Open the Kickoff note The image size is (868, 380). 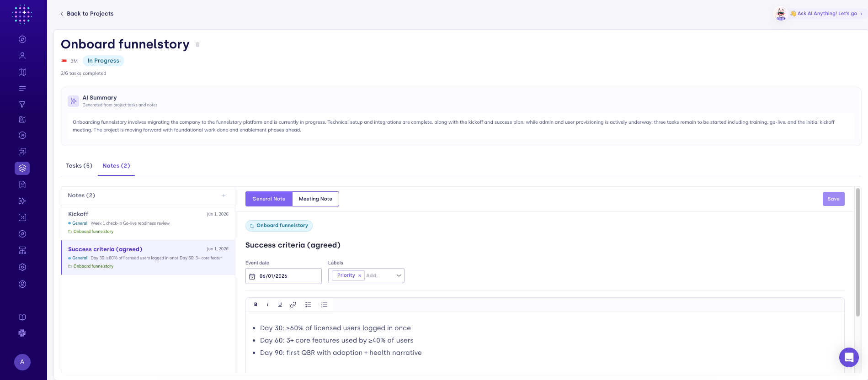(x=148, y=222)
